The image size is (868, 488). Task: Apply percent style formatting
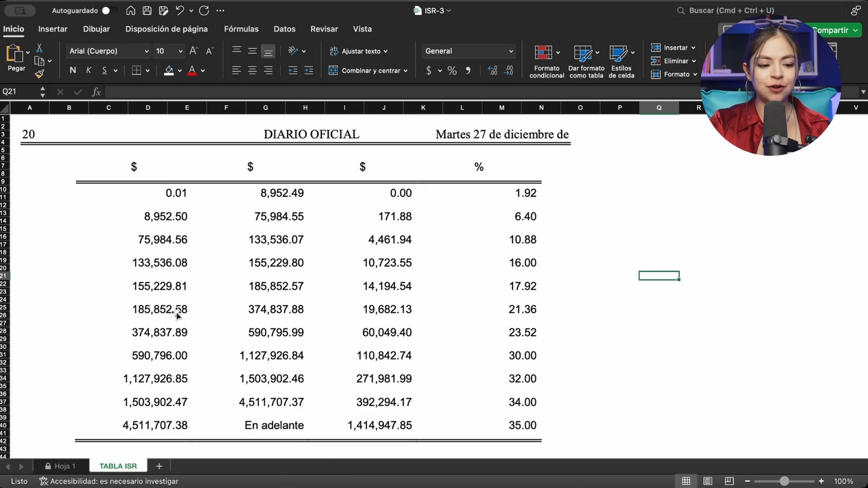tap(452, 70)
